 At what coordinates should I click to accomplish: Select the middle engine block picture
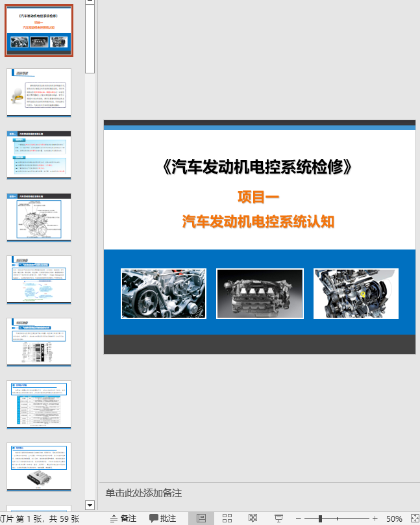(260, 294)
